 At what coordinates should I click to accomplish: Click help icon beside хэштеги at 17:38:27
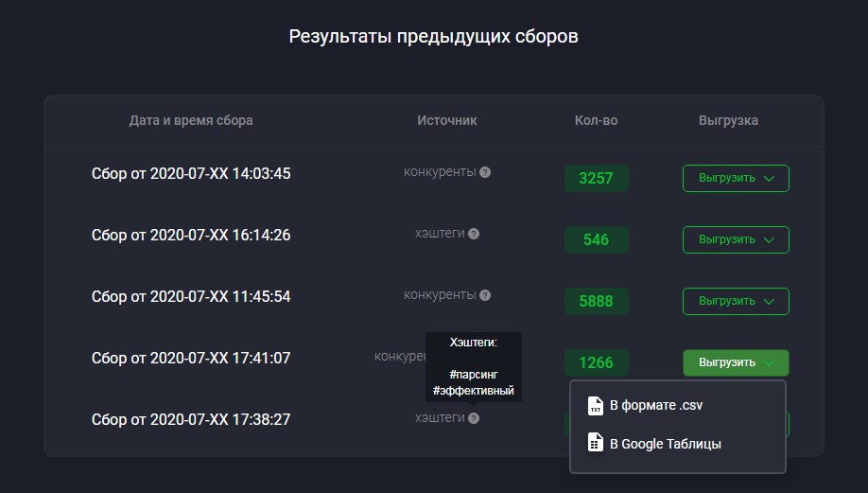(x=474, y=418)
